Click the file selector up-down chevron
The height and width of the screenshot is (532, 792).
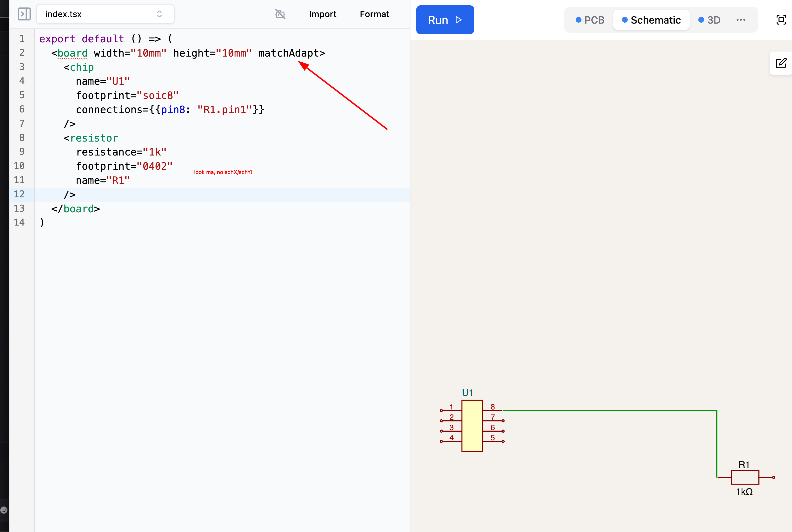tap(159, 14)
